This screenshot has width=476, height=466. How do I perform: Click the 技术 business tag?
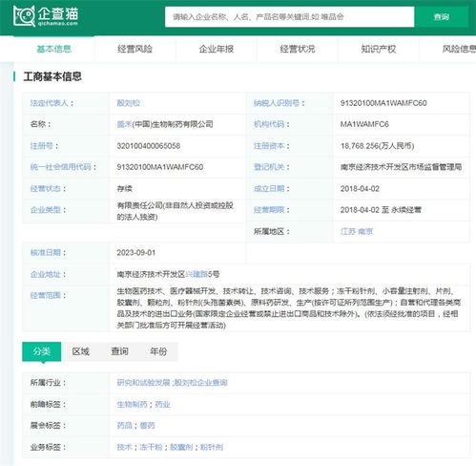(x=124, y=447)
